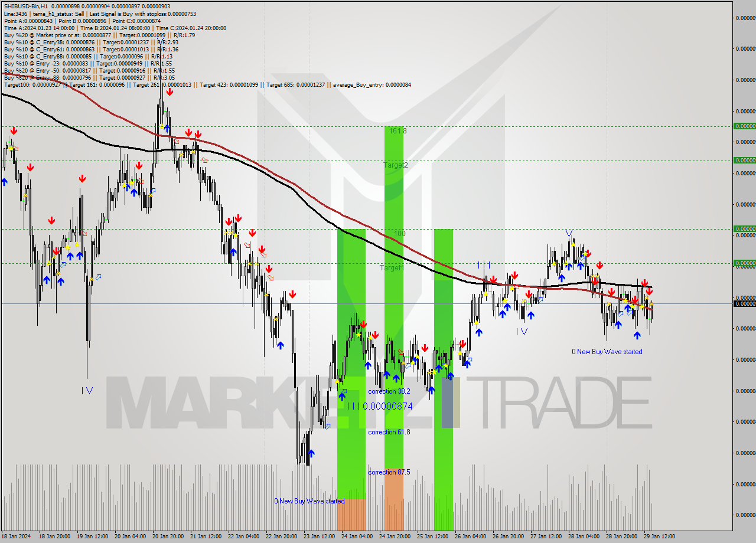Click the 'Target 423: 0.00001099' value
Screen dimensions: 756x543
(229, 84)
